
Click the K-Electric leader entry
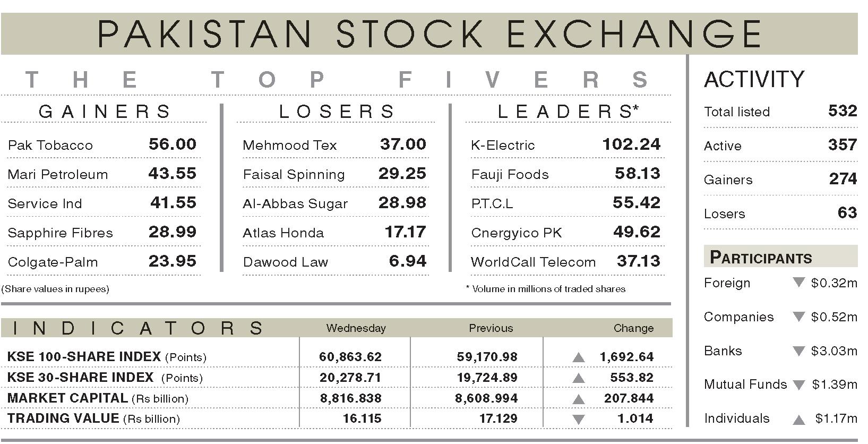pos(503,145)
